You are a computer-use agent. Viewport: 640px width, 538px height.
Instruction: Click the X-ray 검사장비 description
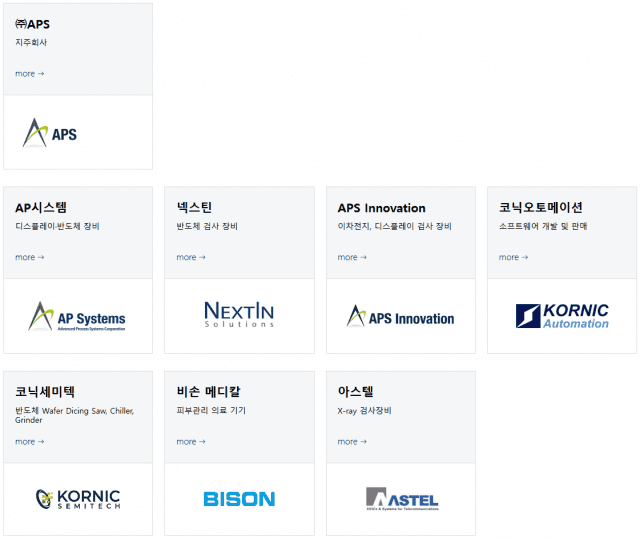(x=364, y=411)
